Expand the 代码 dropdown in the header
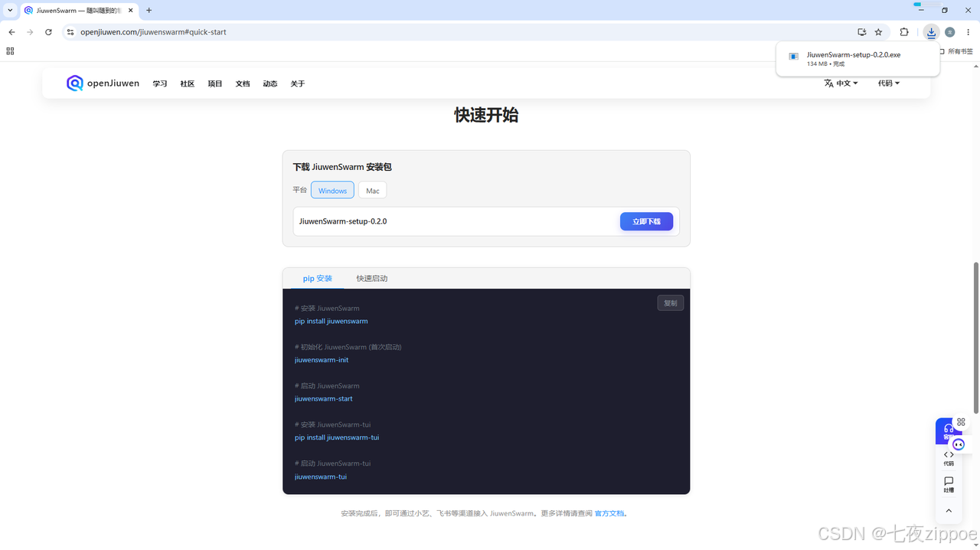This screenshot has width=980, height=550. 889,83
